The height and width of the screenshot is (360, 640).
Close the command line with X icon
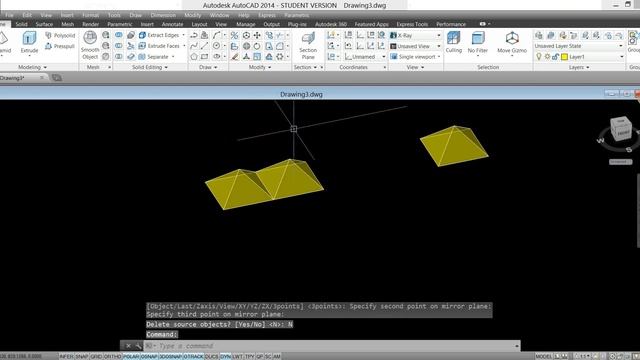point(128,346)
